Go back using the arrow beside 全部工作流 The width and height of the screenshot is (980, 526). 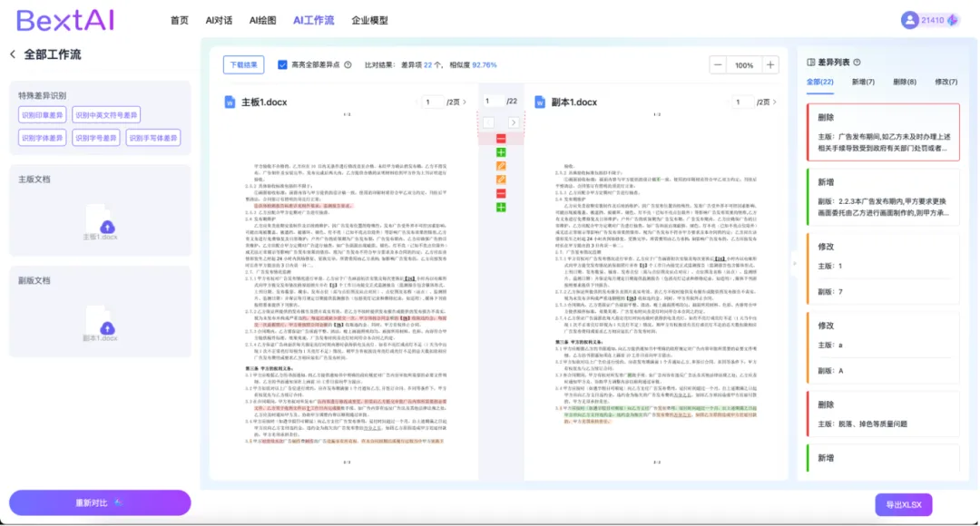[13, 54]
